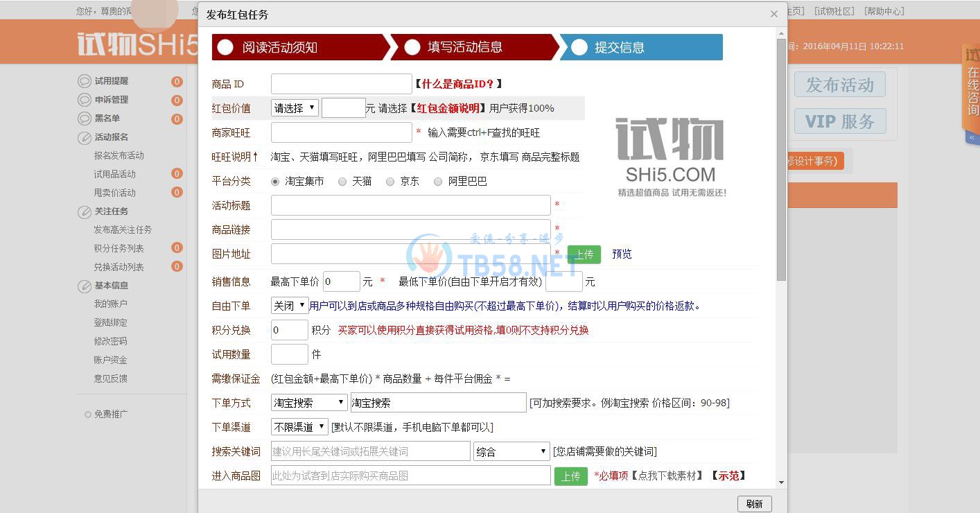Select the 淘宝集市 platform radio button
Screen dimensions: 980x513
tap(275, 182)
